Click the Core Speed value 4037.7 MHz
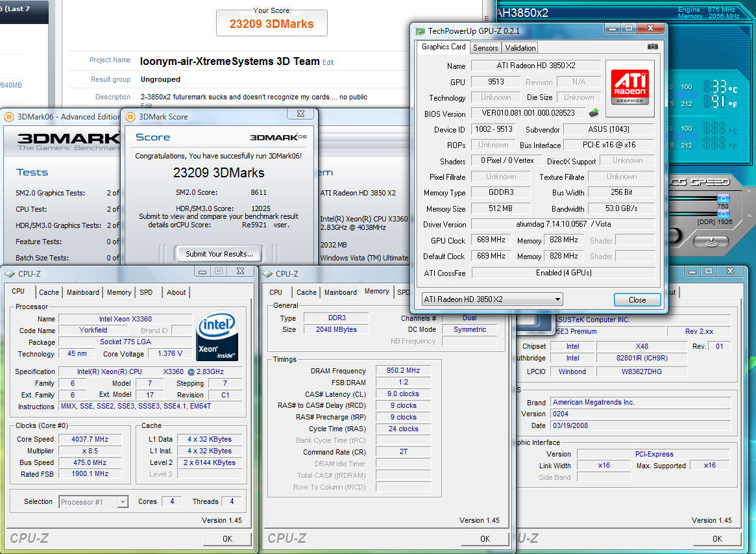The width and height of the screenshot is (756, 554). tap(90, 439)
